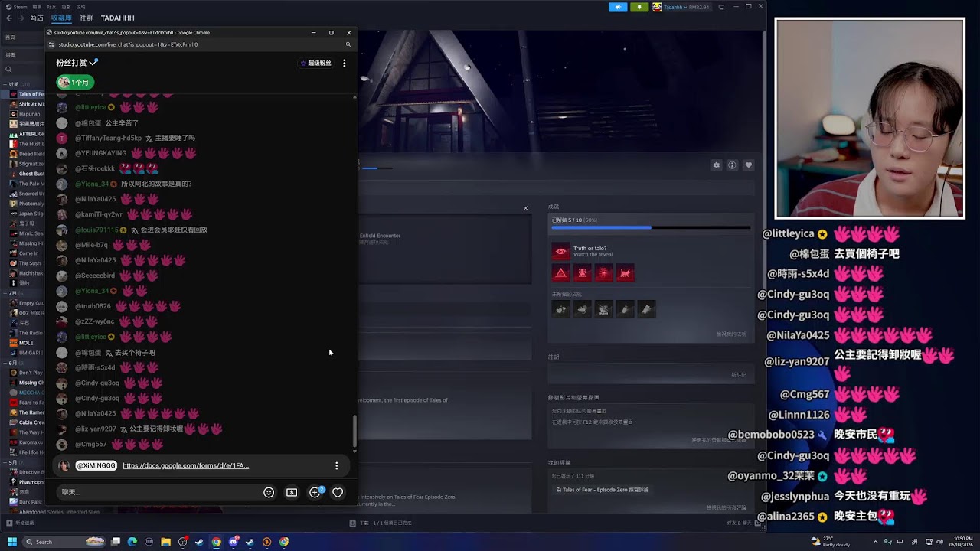Open Microsoft Edge from the taskbar
980x551 pixels.
click(x=132, y=542)
